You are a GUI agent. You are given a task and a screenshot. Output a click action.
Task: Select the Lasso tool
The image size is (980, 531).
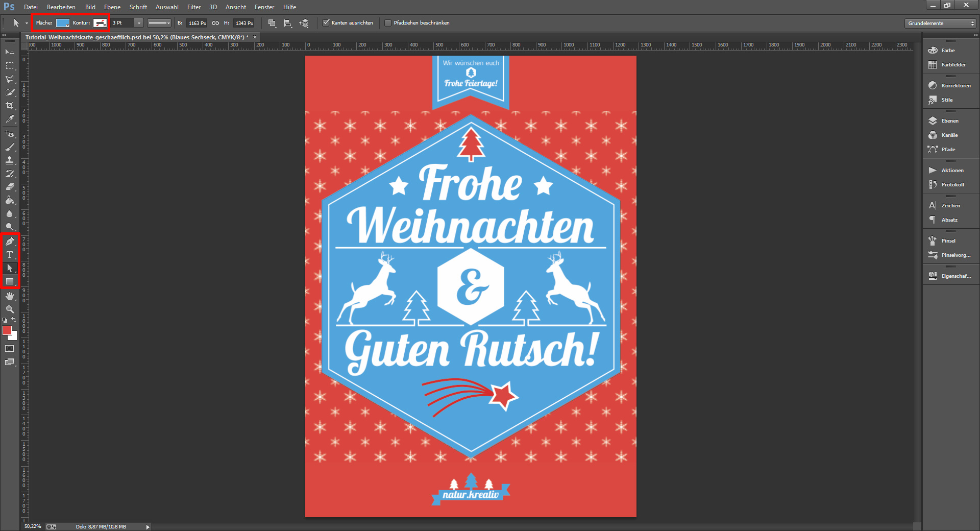pos(9,79)
